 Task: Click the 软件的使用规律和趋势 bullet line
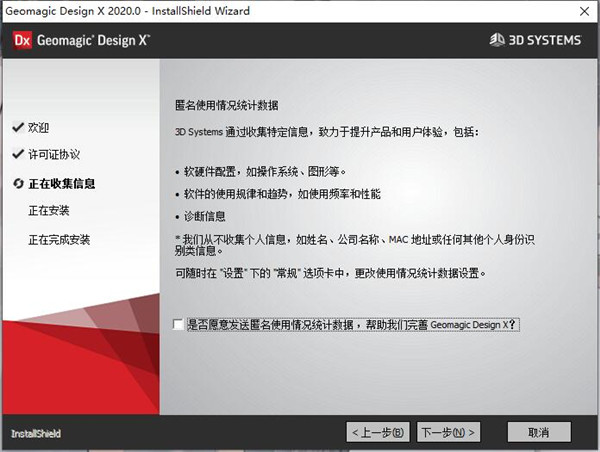(282, 194)
